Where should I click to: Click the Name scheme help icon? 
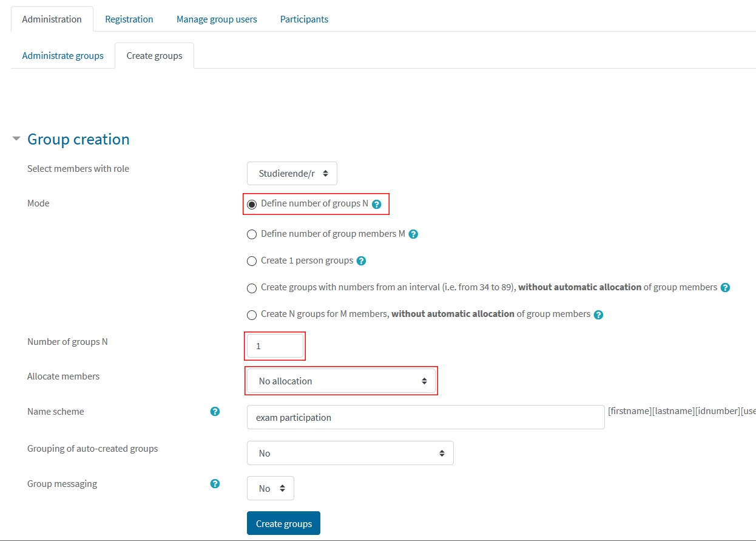pos(215,411)
